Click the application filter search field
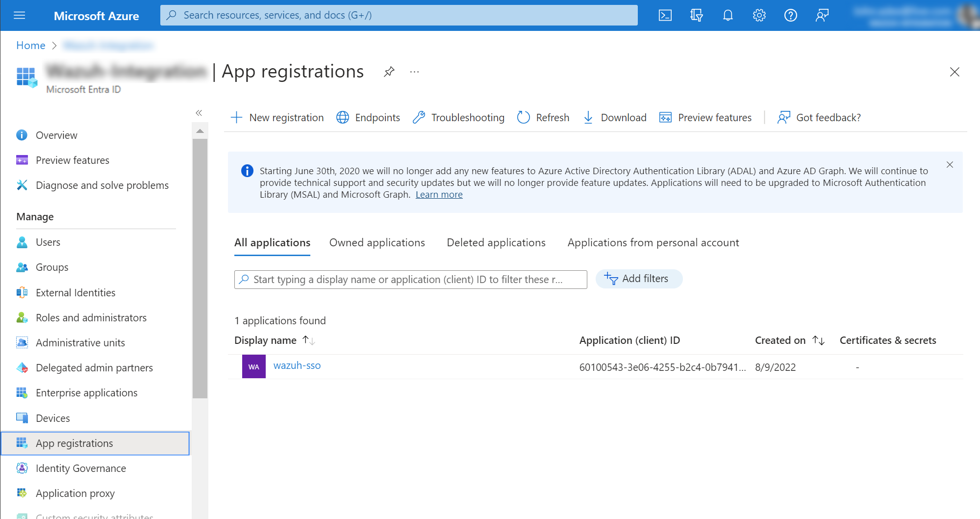This screenshot has width=980, height=519. [411, 280]
